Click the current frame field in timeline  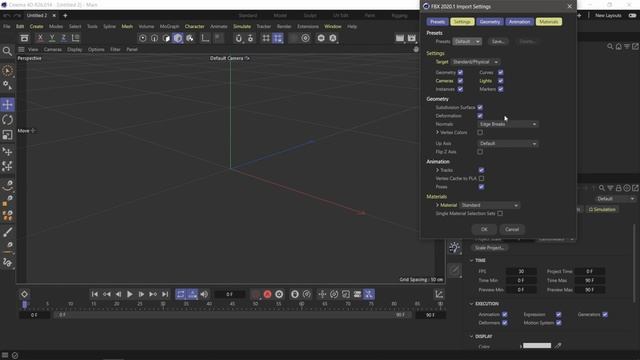pos(229,294)
